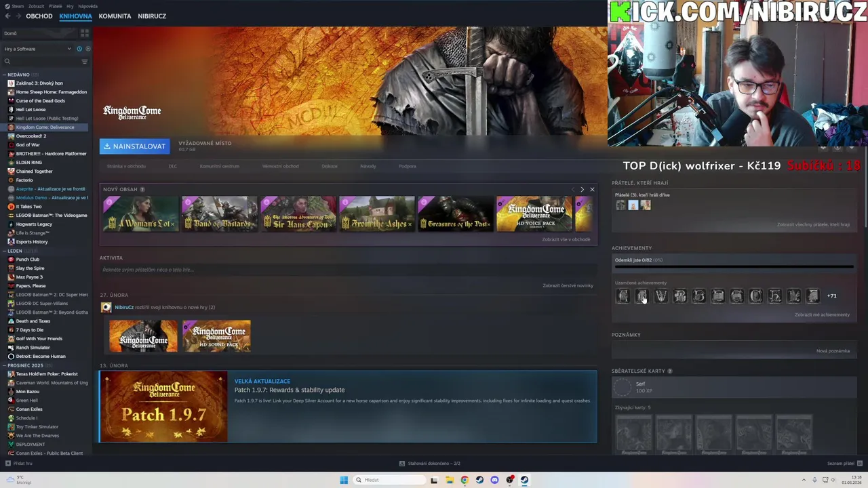Screen dimensions: 868x488
Task: Click the NAINSTALOVAT install button
Action: 134,146
